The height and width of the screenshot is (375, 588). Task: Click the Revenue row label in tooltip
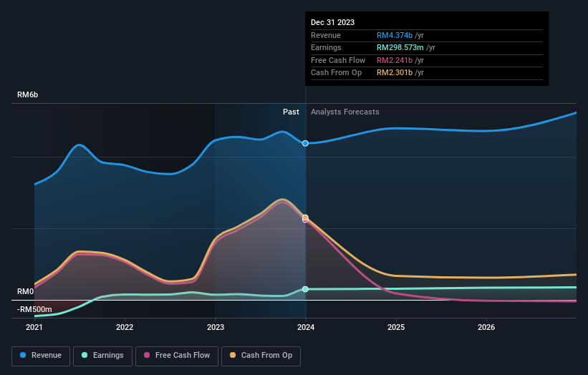325,35
